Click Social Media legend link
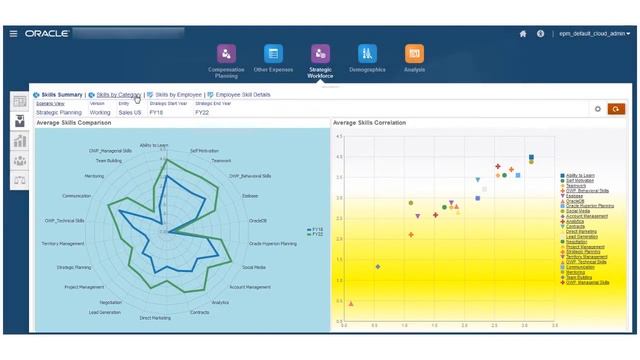 [578, 211]
